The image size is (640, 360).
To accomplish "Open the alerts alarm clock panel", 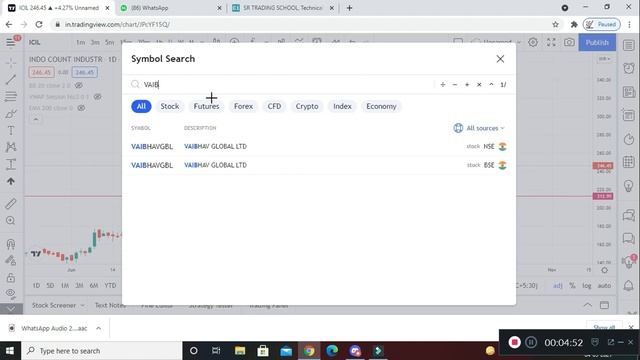I will click(629, 68).
